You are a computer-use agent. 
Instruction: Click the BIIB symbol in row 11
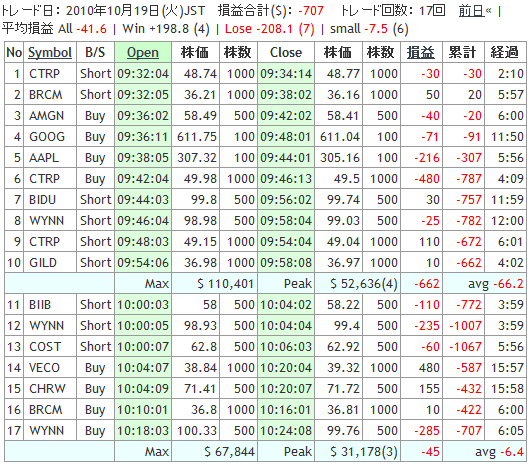pos(40,305)
